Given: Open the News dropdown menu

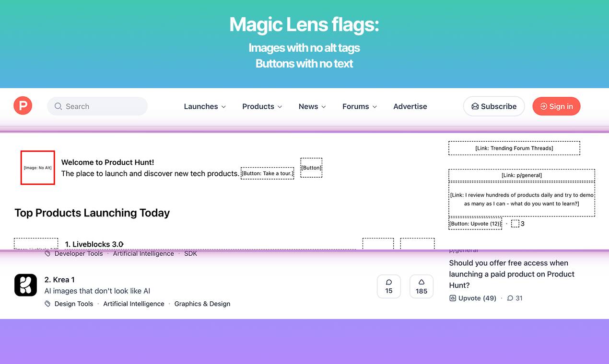Looking at the screenshot, I should click(x=312, y=106).
